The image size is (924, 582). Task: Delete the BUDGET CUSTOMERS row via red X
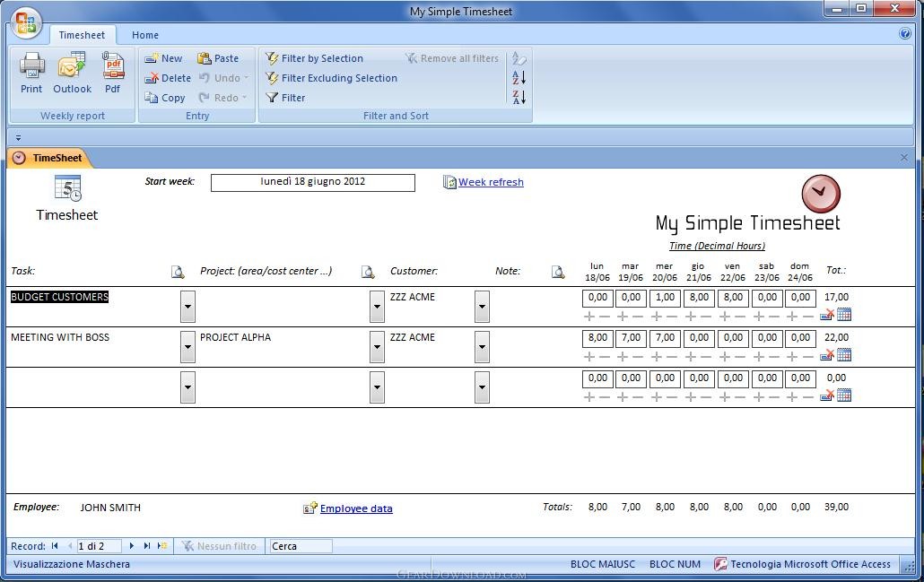tap(827, 315)
